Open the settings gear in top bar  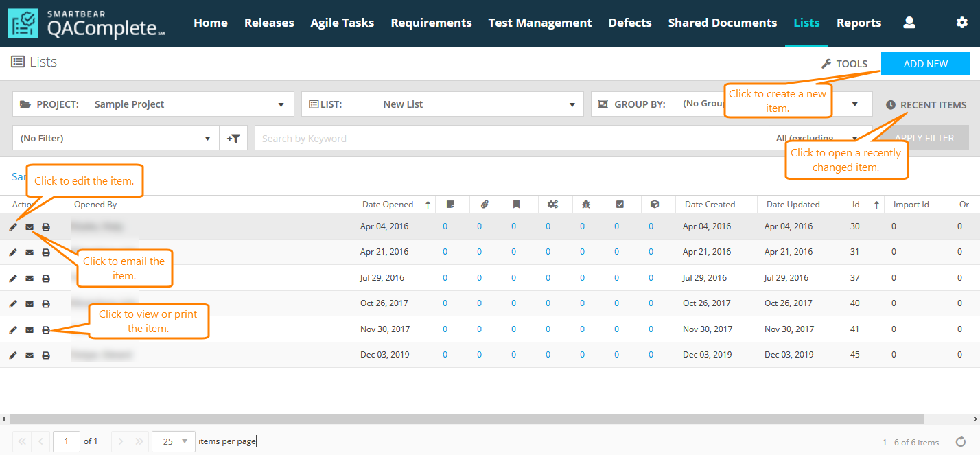click(961, 23)
